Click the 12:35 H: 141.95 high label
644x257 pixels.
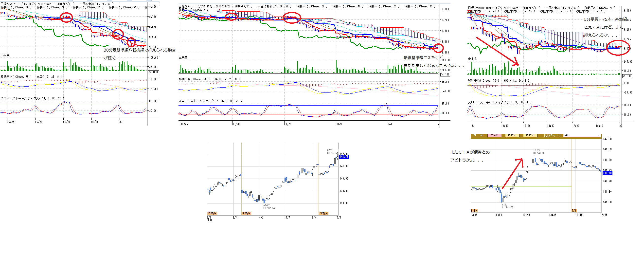[x=539, y=152]
